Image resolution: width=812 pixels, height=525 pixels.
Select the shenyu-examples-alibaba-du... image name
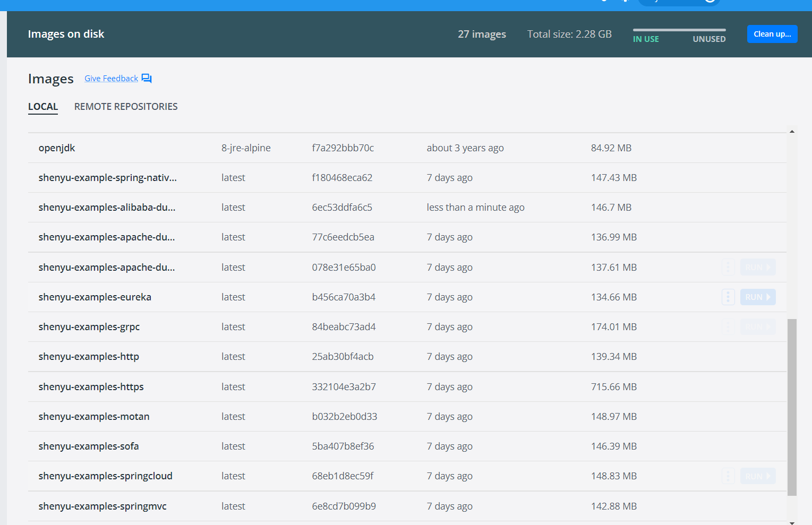107,208
